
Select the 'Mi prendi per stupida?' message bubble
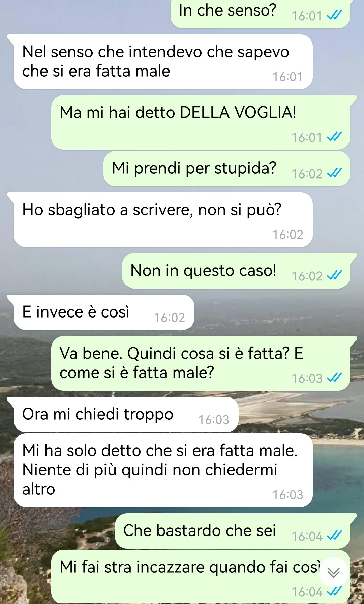[226, 169]
